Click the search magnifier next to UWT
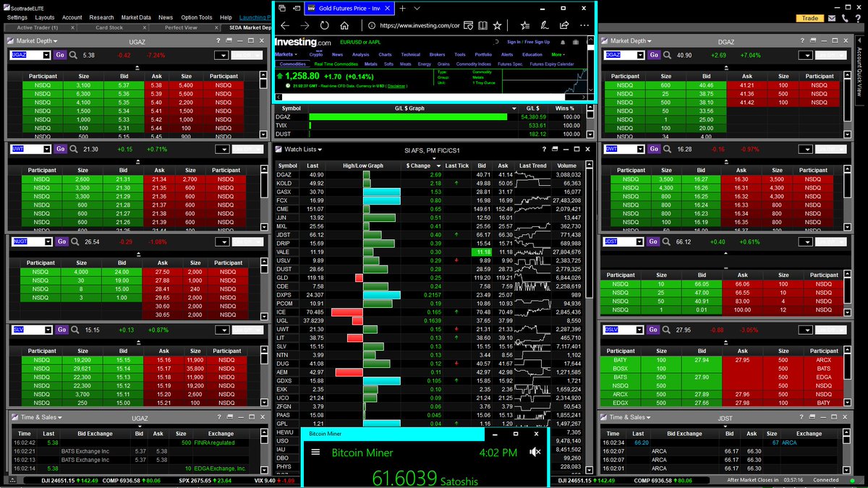868x488 pixels. tap(75, 149)
